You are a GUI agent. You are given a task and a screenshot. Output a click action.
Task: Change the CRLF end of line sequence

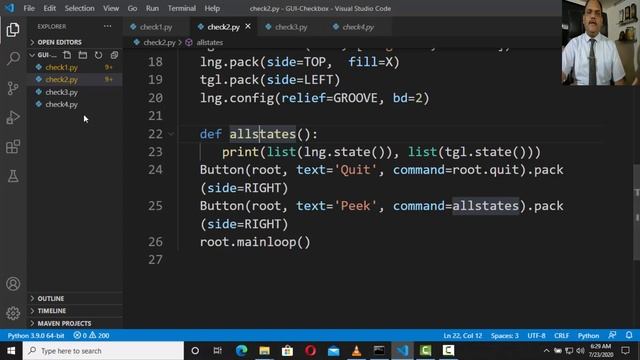pyautogui.click(x=562, y=336)
